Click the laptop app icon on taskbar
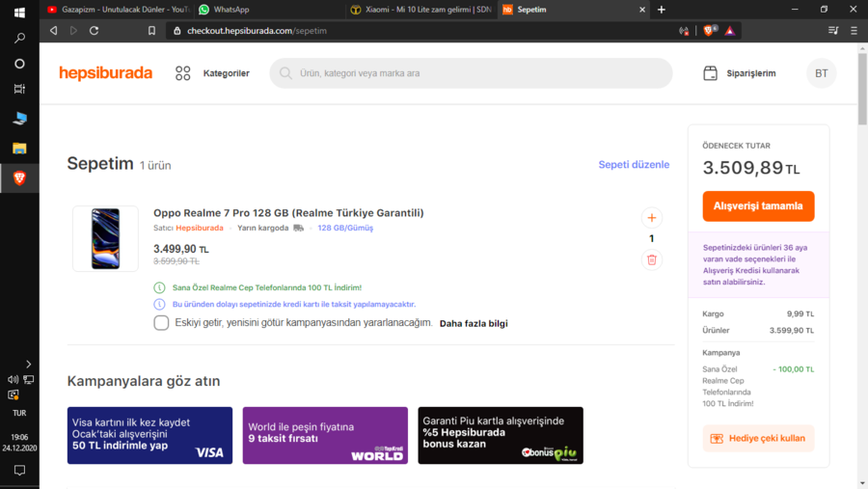This screenshot has height=489, width=868. (x=19, y=118)
